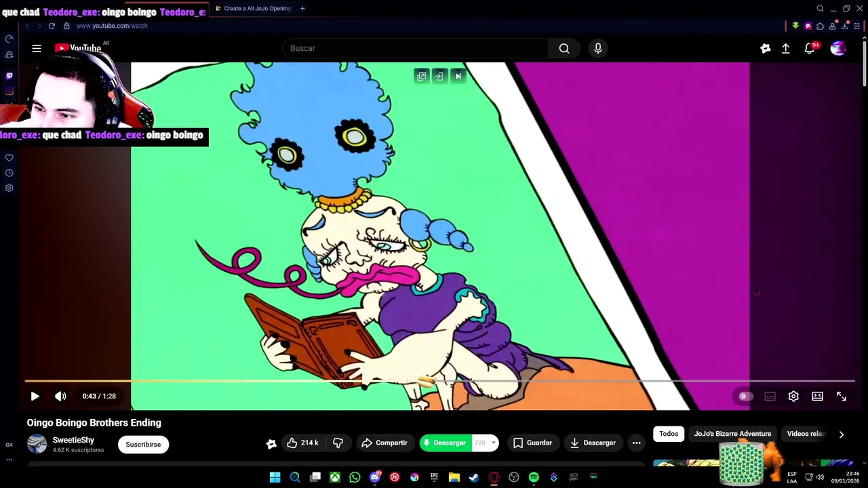This screenshot has width=868, height=488.
Task: Open the three-dot more actions menu
Action: [636, 443]
